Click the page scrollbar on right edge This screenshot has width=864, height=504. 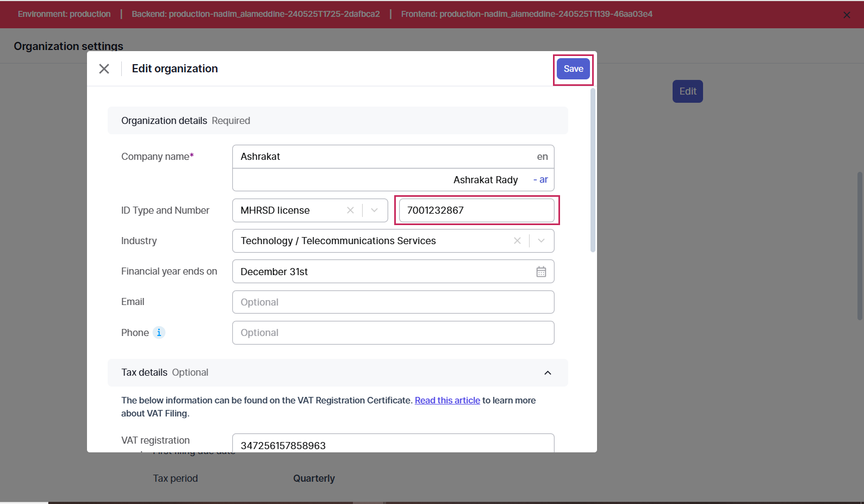click(860, 246)
